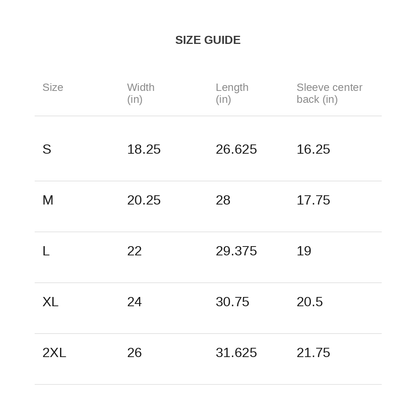Select the 16.25 sleeve value
The width and height of the screenshot is (416, 416).
[x=313, y=149]
